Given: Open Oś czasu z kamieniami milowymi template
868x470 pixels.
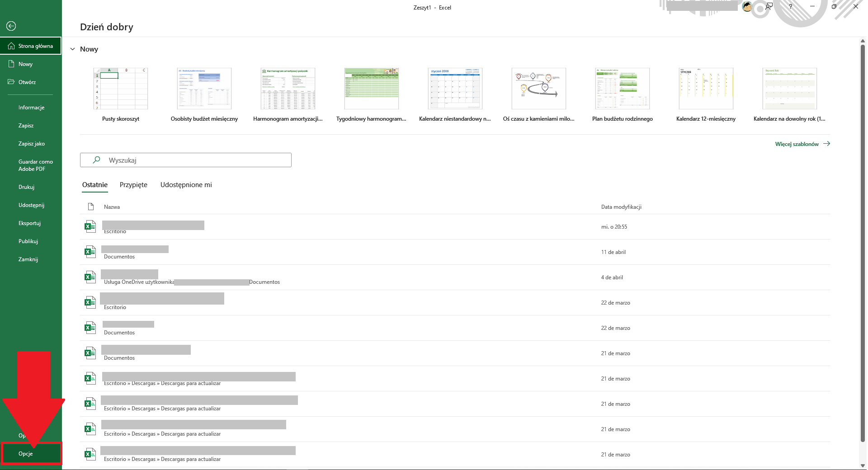Looking at the screenshot, I should tap(539, 95).
